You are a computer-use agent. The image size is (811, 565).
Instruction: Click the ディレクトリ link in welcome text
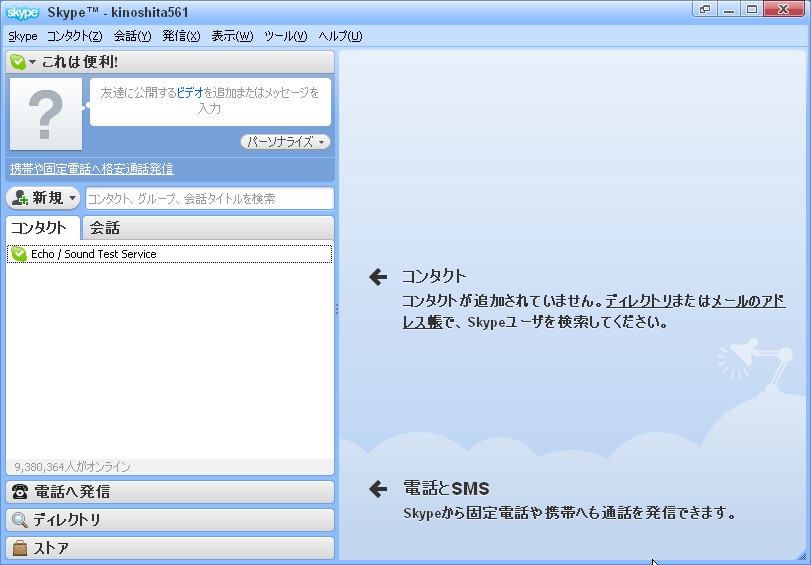[x=638, y=301]
